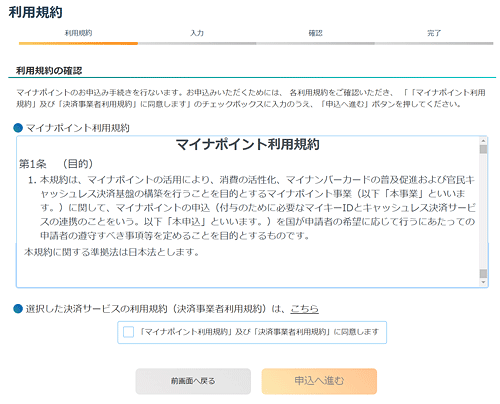
Task: Click the terms scrollbar down arrow
Action: pyautogui.click(x=483, y=282)
